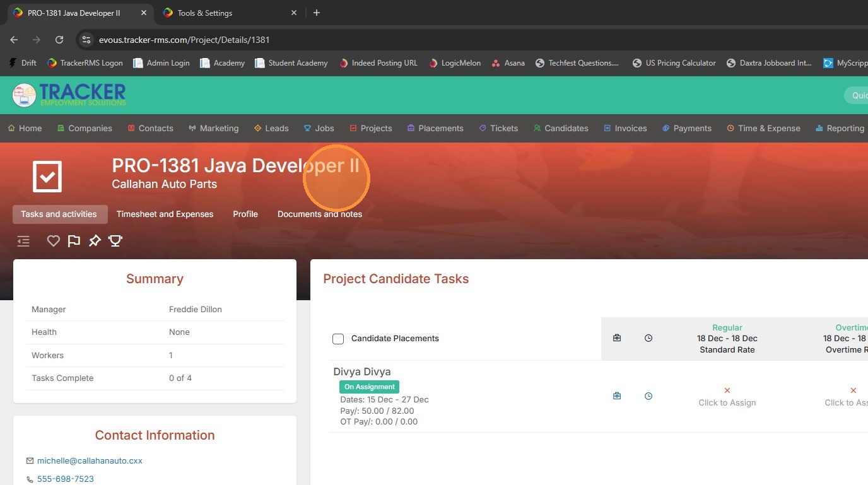Open the Placements menu
Screen dimensions: 868x485
[x=435, y=128]
